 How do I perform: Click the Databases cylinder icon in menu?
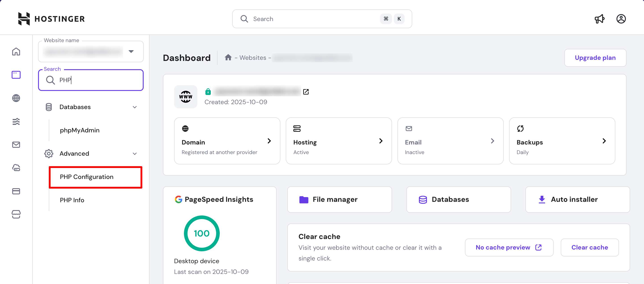click(x=49, y=107)
